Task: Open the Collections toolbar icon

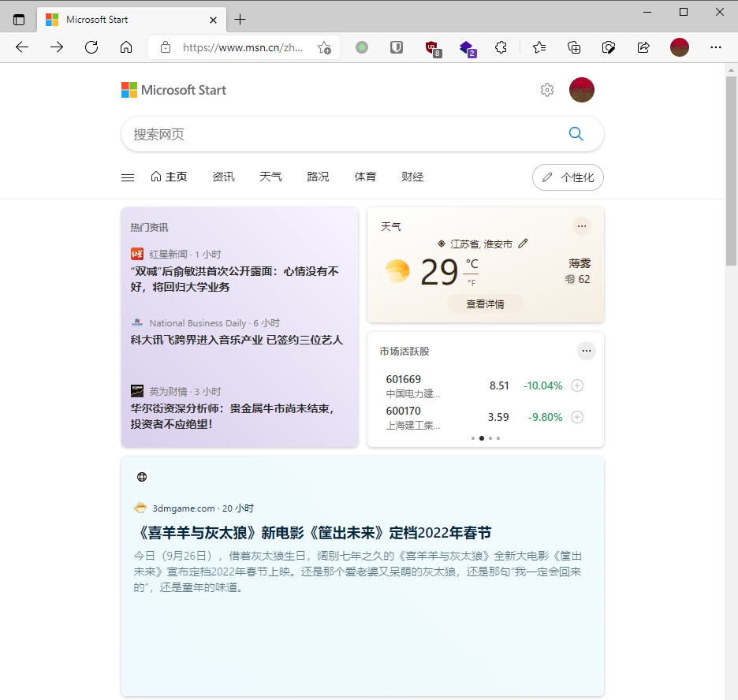Action: 574,47
